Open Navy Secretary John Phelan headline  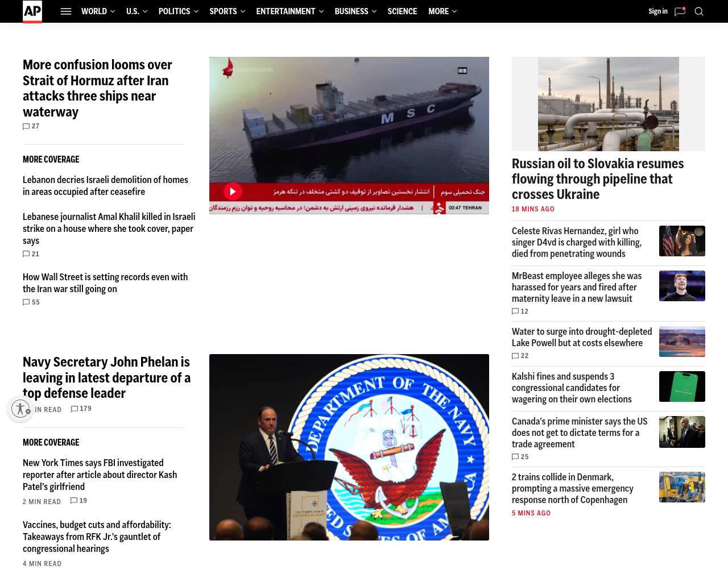coord(106,377)
